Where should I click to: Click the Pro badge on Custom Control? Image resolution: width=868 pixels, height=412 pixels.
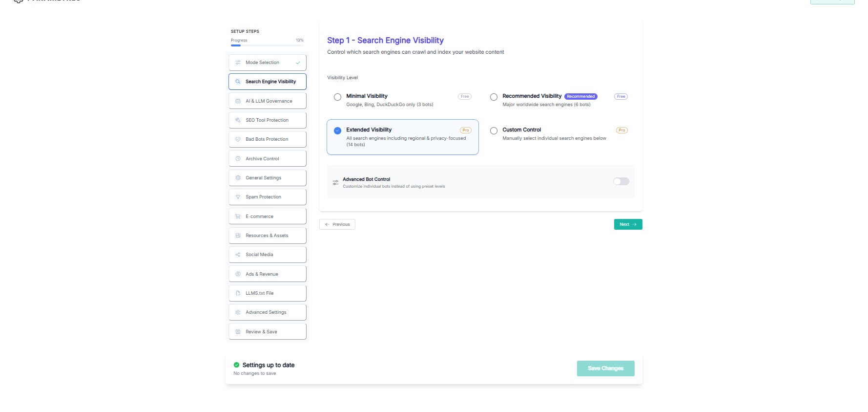pos(622,130)
